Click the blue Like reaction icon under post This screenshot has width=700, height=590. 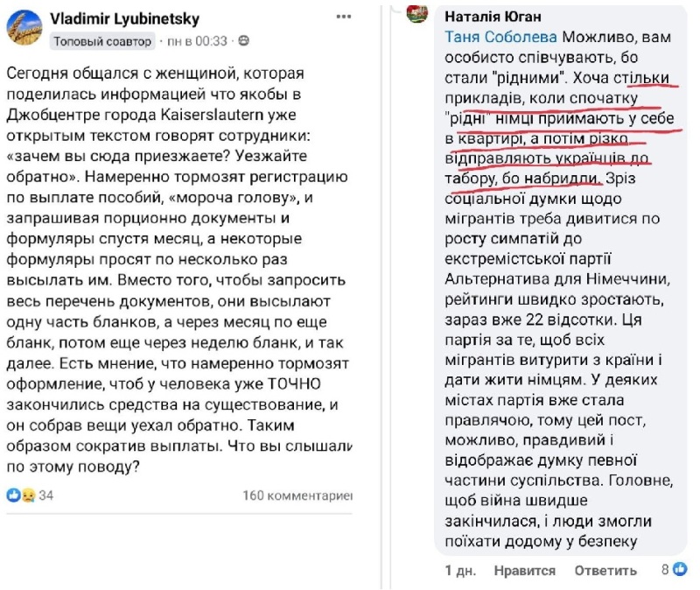pyautogui.click(x=13, y=496)
